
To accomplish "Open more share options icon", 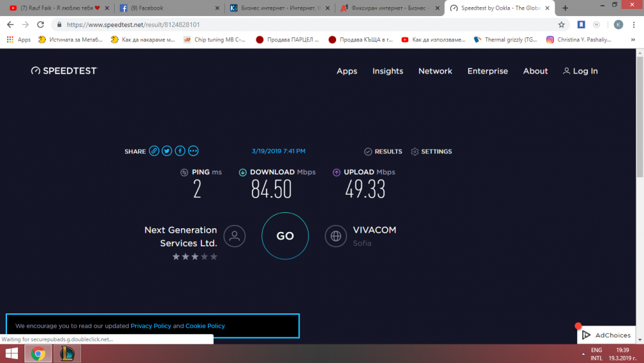I will [x=193, y=151].
